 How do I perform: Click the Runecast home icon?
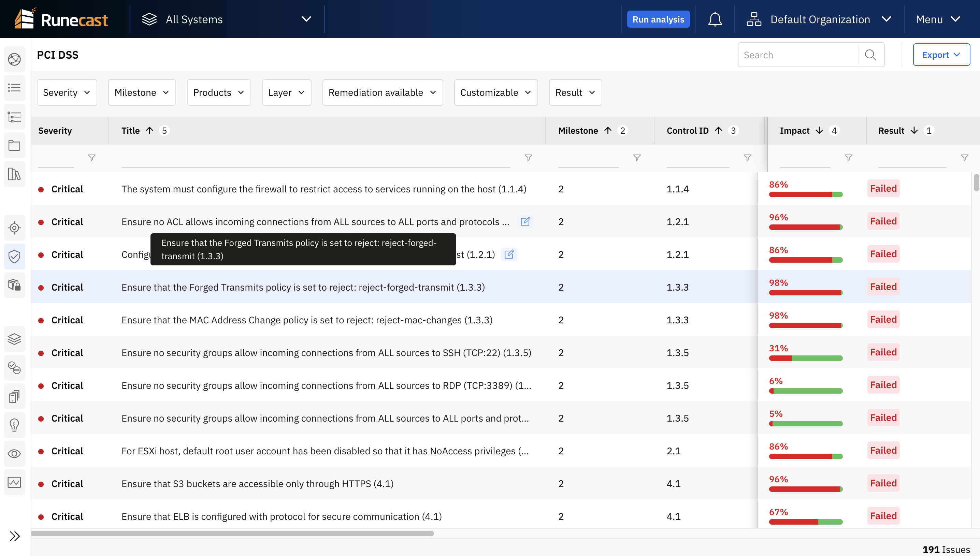click(x=61, y=19)
